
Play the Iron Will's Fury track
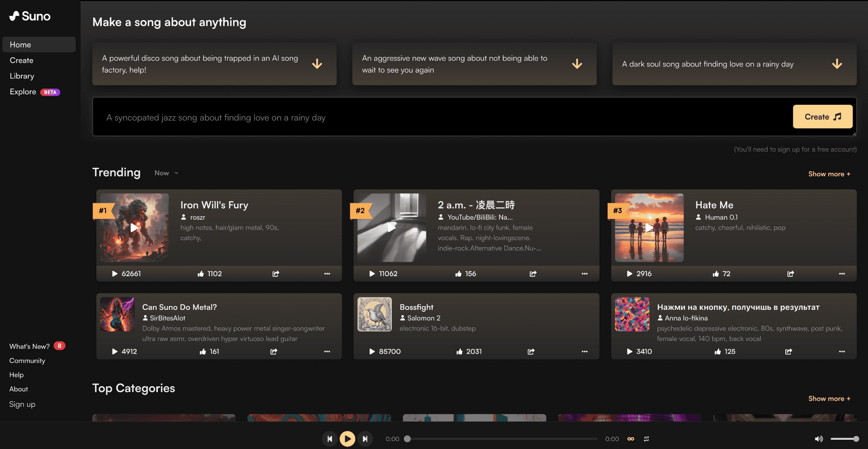tap(134, 228)
